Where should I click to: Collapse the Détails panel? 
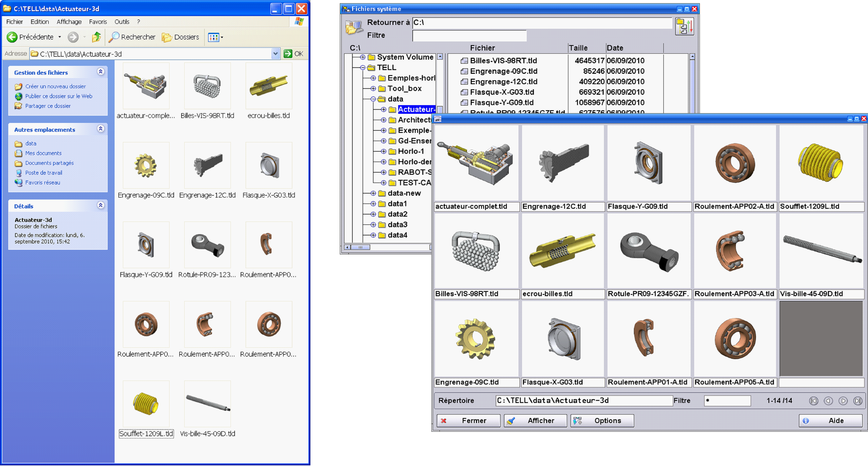(100, 205)
